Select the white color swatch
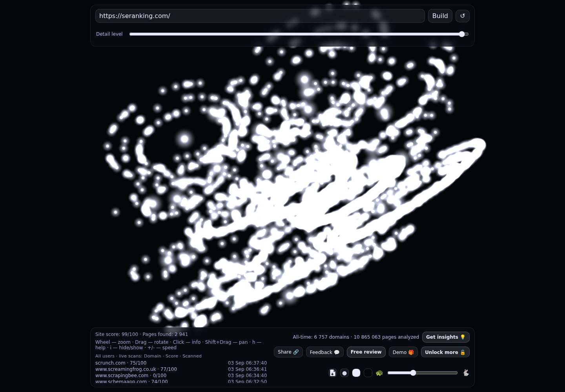 [356, 373]
